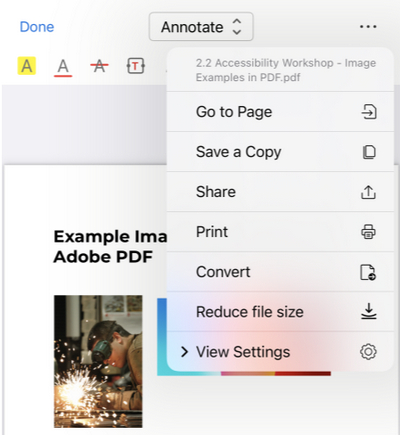The height and width of the screenshot is (435, 400).
Task: Open View Settings menu entry
Action: coord(280,352)
